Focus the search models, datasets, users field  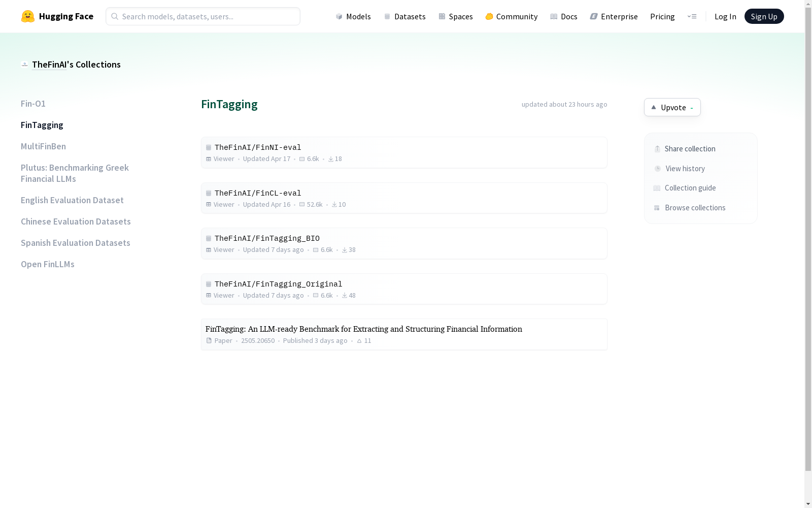point(203,16)
